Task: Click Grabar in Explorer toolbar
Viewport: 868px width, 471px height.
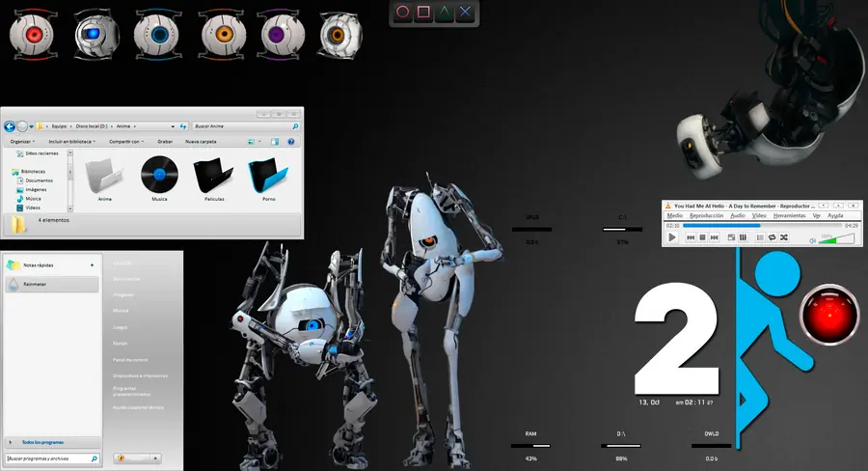Action: click(165, 142)
